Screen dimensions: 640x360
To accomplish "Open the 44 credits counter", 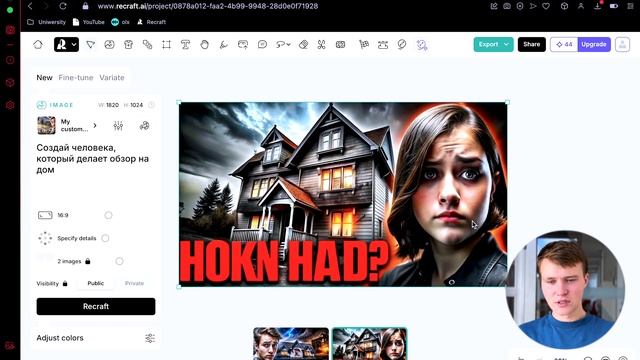I will [564, 44].
